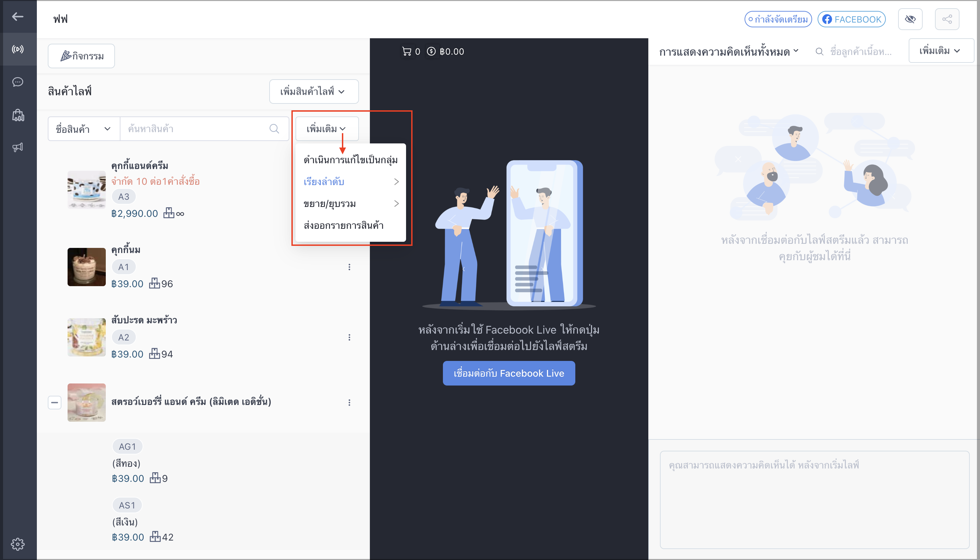Click the share icon button
The height and width of the screenshot is (560, 980).
point(947,19)
